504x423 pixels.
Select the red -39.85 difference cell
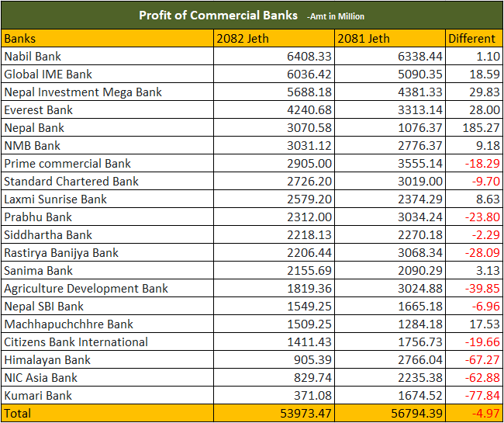474,288
